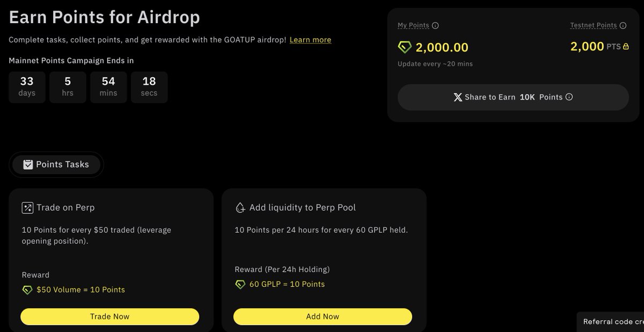Open the Points Tasks tab

pyautogui.click(x=56, y=164)
